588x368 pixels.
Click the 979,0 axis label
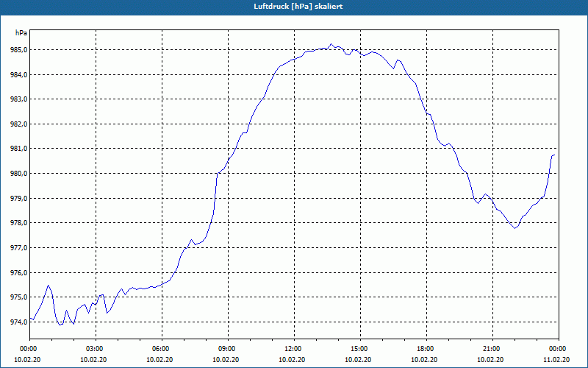point(20,198)
